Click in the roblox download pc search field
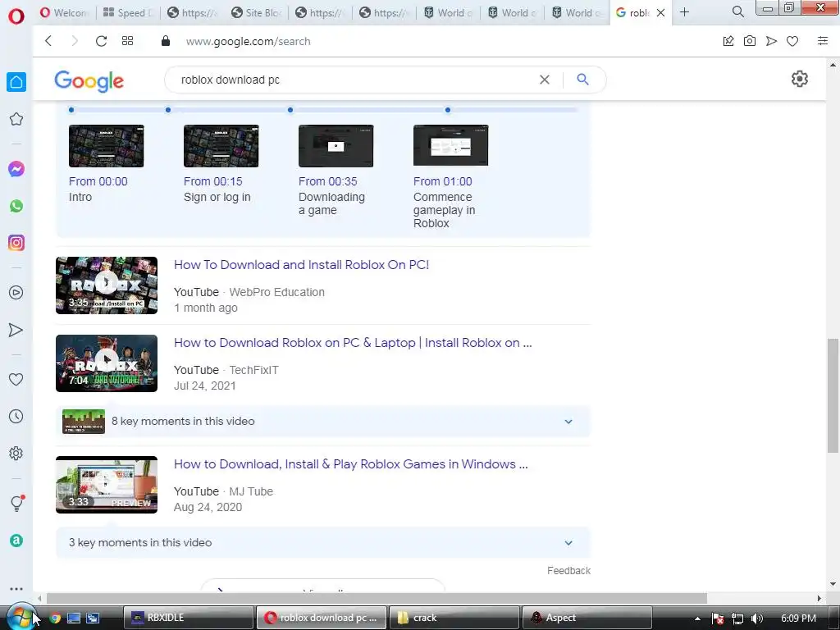This screenshot has height=630, width=840. pyautogui.click(x=354, y=80)
